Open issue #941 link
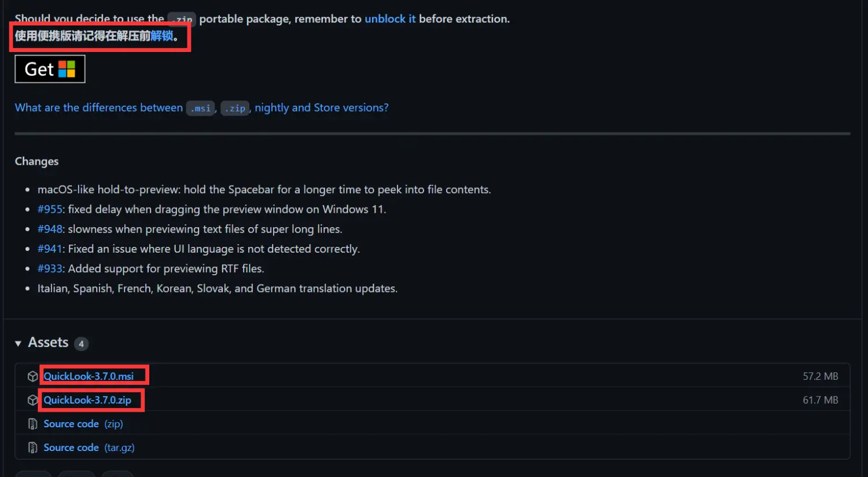This screenshot has width=868, height=477. pyautogui.click(x=50, y=249)
